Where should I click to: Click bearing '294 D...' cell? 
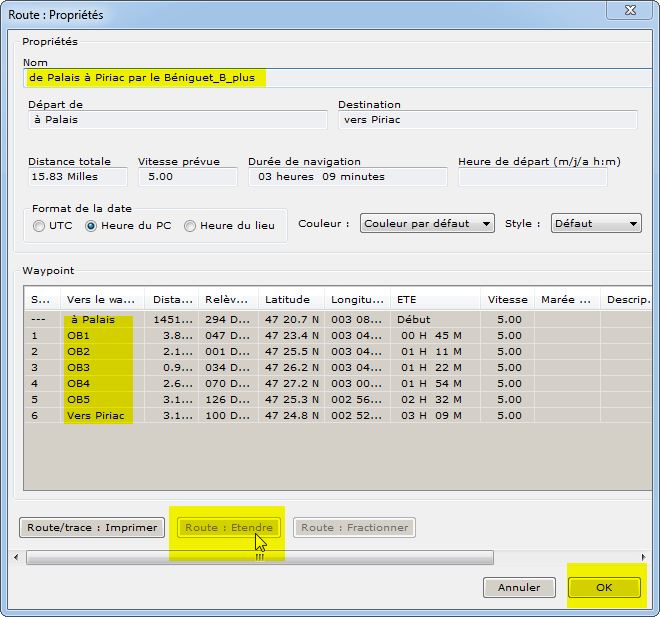pos(227,319)
